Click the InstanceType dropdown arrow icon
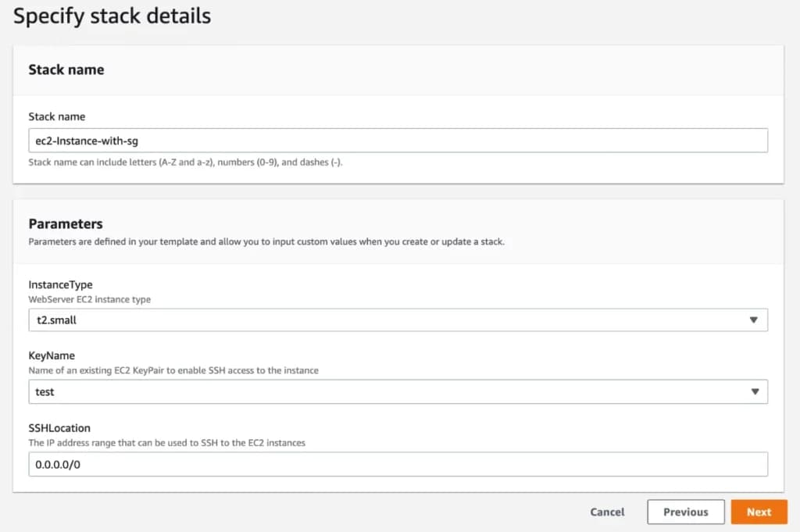Viewport: 800px width, 532px height. [754, 320]
